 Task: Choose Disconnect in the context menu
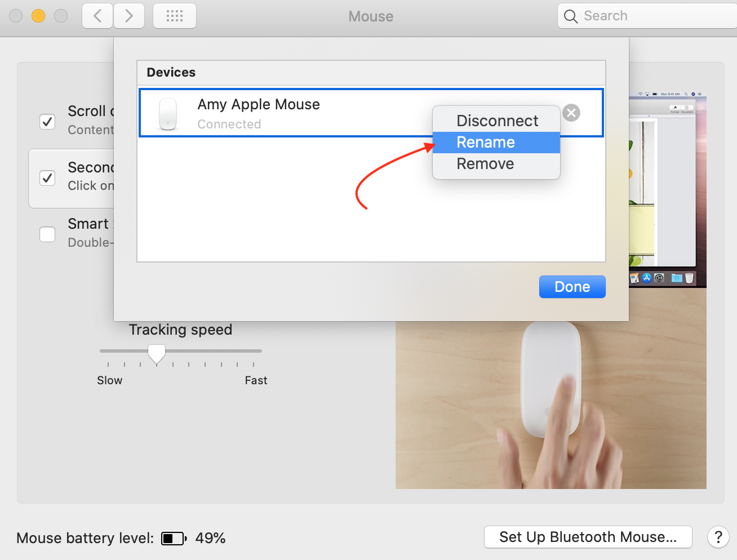point(496,121)
